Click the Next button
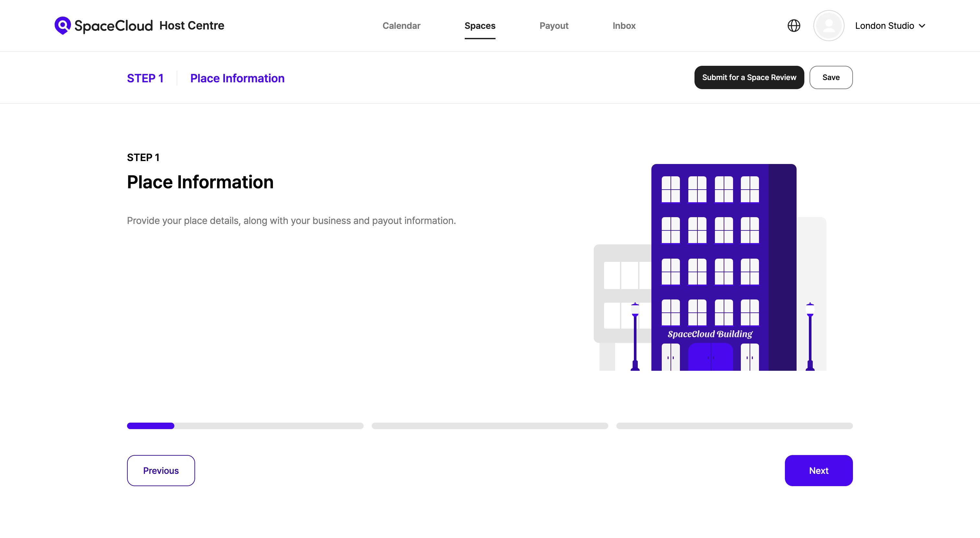The height and width of the screenshot is (538, 980). pyautogui.click(x=818, y=470)
